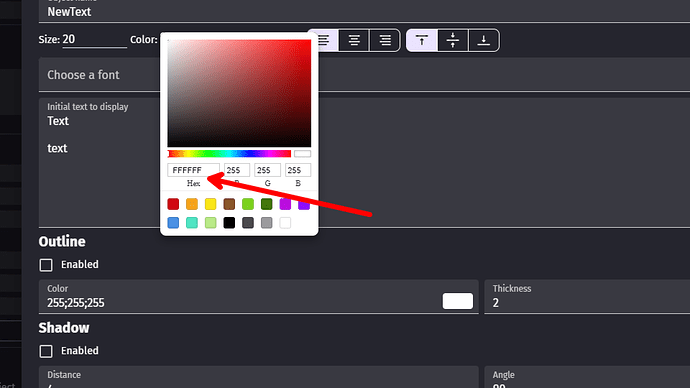Open the outline color white swatch

tap(458, 301)
